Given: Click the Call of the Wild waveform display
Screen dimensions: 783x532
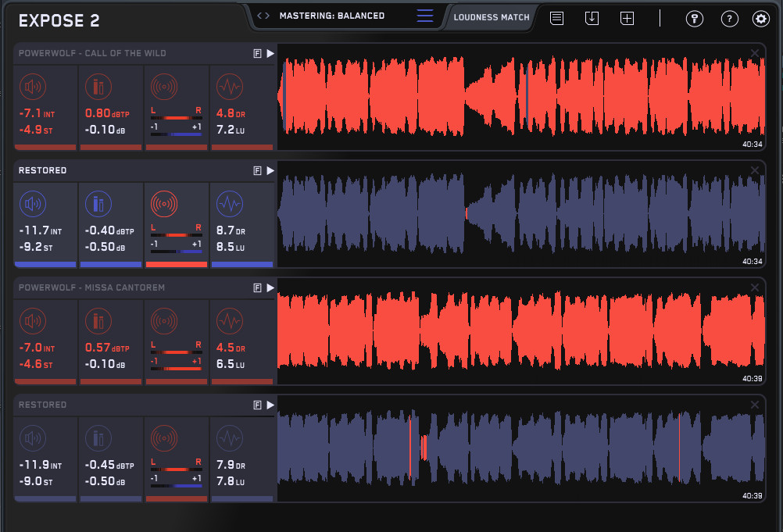Looking at the screenshot, I should tap(521, 97).
